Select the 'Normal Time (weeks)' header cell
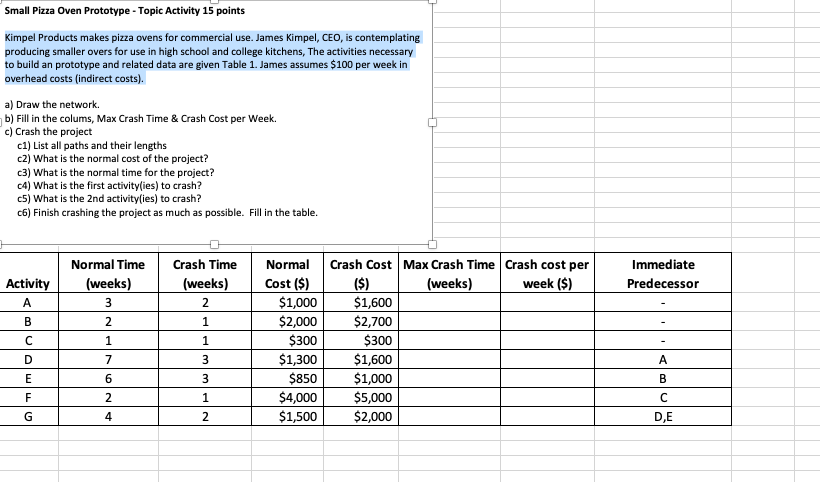820x482 pixels. (108, 273)
